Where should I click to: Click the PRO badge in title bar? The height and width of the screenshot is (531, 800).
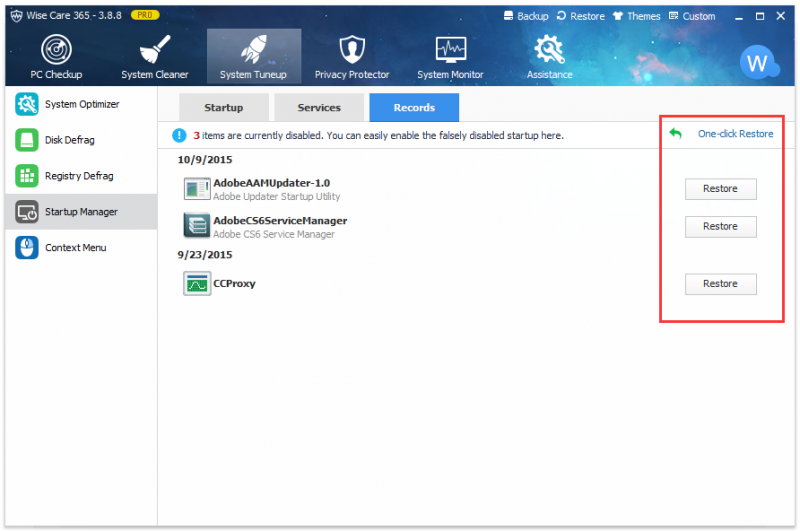pyautogui.click(x=145, y=15)
